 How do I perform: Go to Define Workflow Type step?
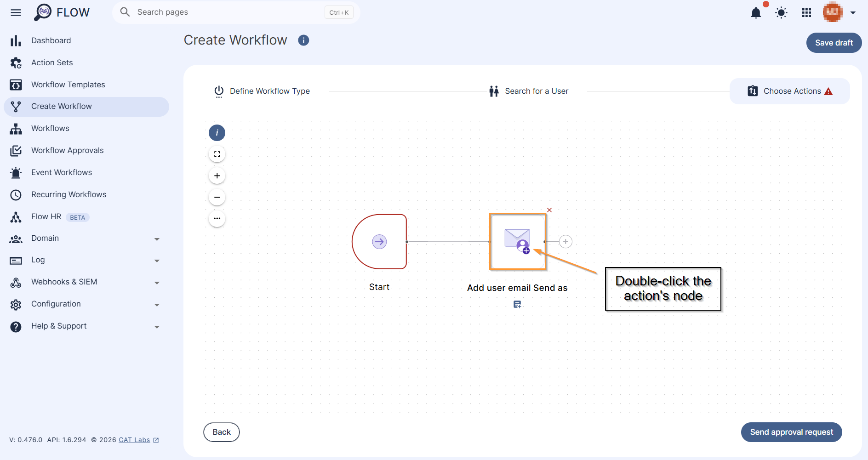point(262,91)
